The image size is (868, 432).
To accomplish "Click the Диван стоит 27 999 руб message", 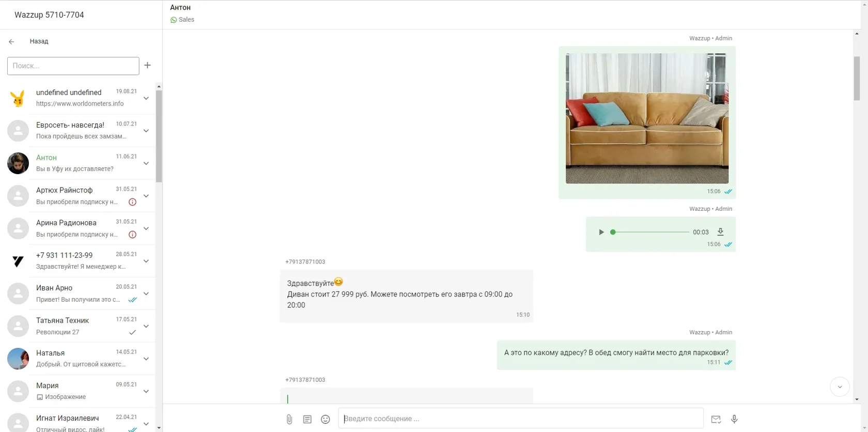I will pyautogui.click(x=407, y=296).
